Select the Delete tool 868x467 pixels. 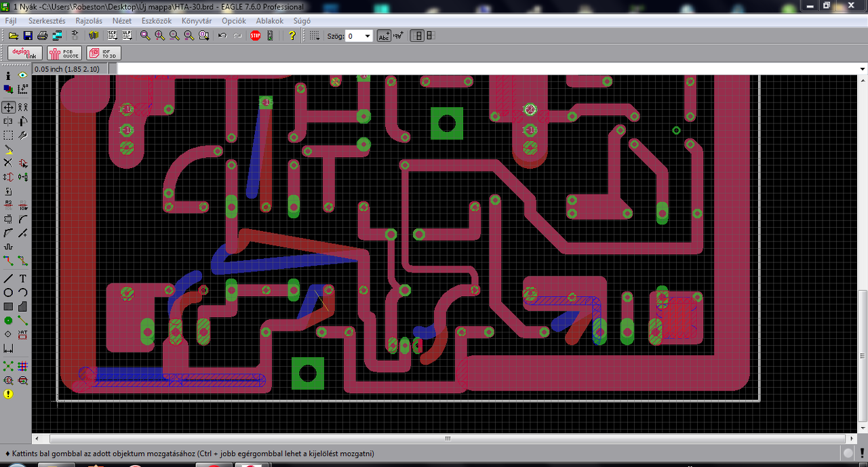pyautogui.click(x=8, y=163)
